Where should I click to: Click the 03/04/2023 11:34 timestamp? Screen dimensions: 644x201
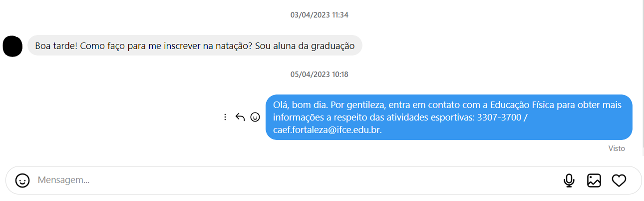click(319, 15)
